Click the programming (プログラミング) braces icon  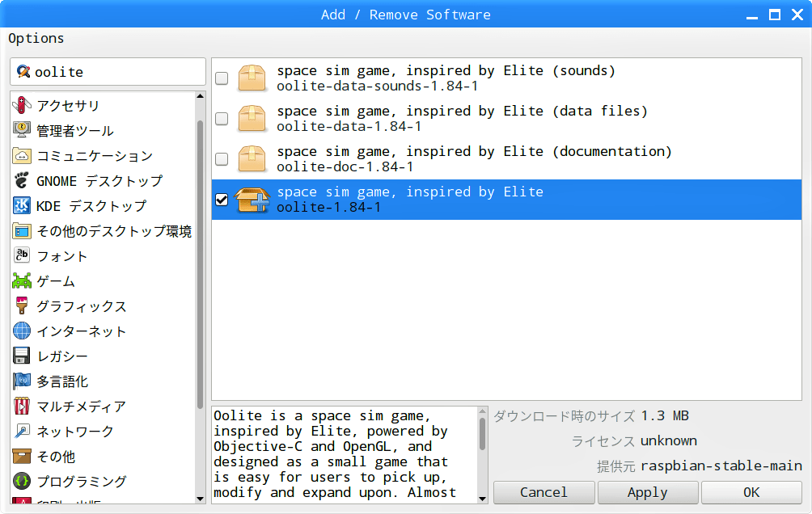tap(21, 481)
